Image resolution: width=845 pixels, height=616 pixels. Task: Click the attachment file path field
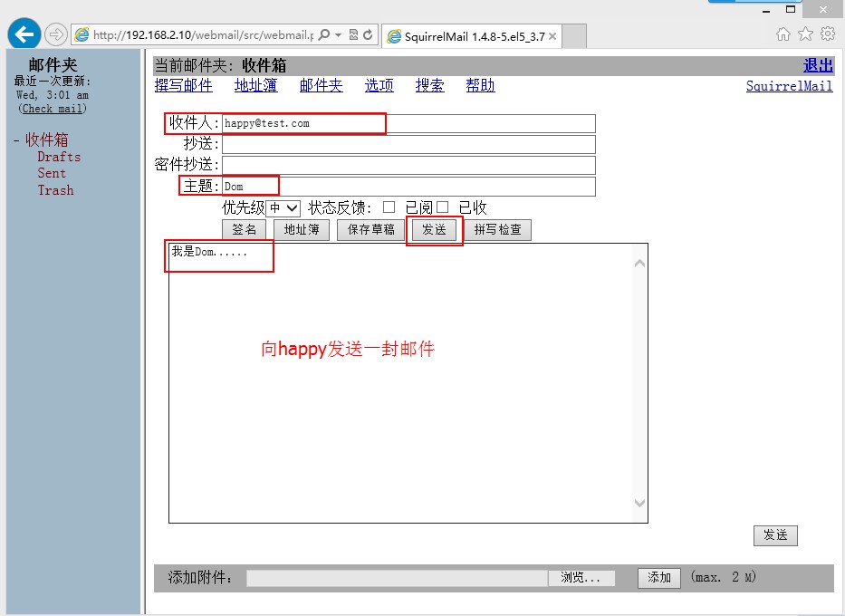[x=398, y=578]
